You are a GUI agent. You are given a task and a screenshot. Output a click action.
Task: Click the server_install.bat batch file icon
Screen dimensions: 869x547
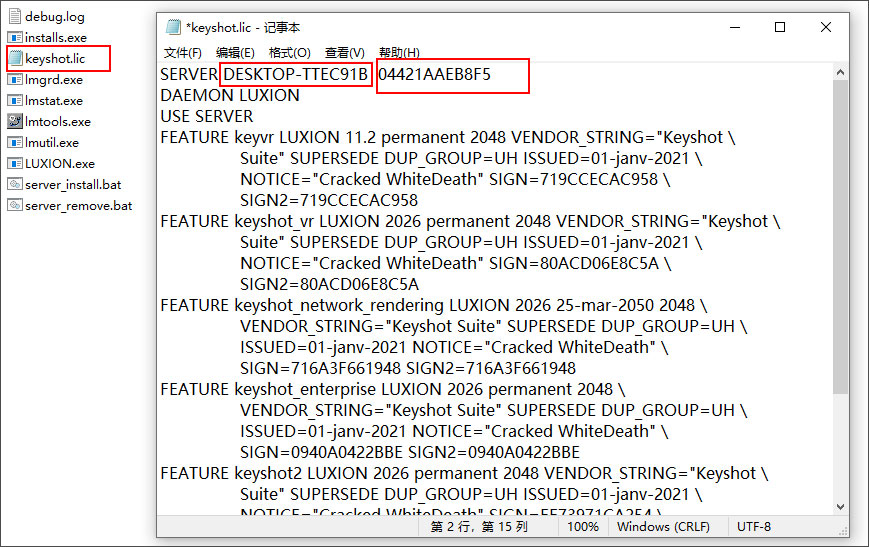coord(15,184)
